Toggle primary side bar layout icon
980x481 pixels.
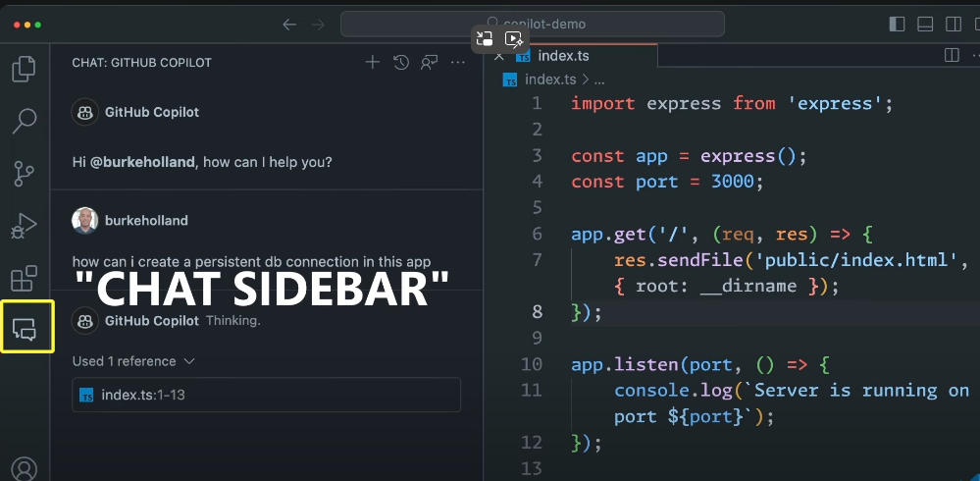897,25
